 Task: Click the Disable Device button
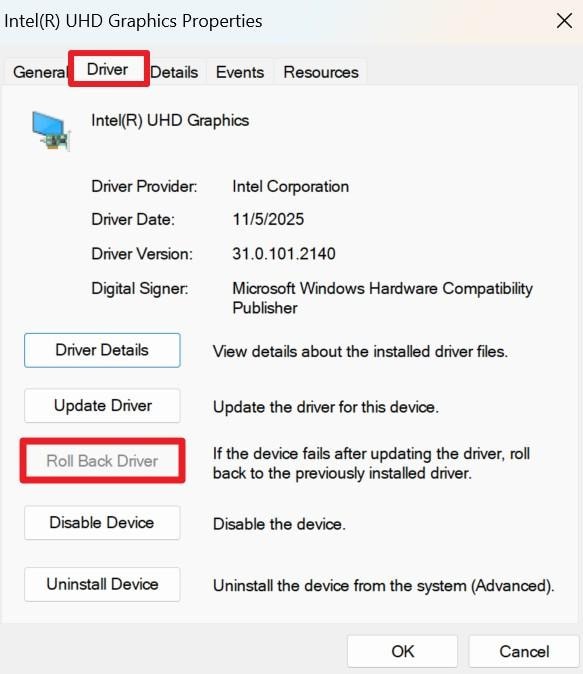(x=102, y=523)
